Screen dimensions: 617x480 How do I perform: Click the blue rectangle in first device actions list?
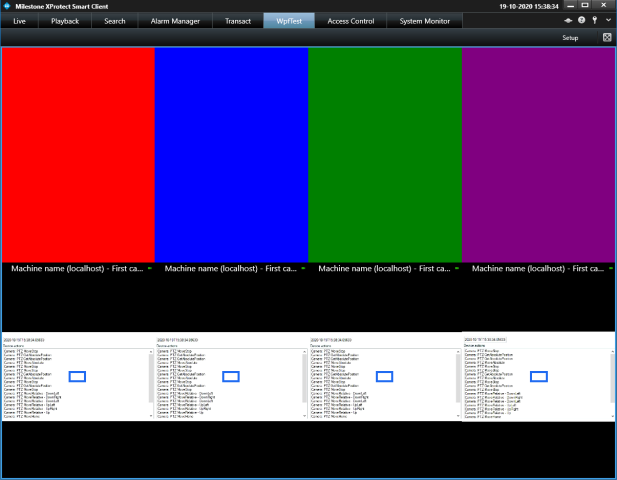coord(77,376)
